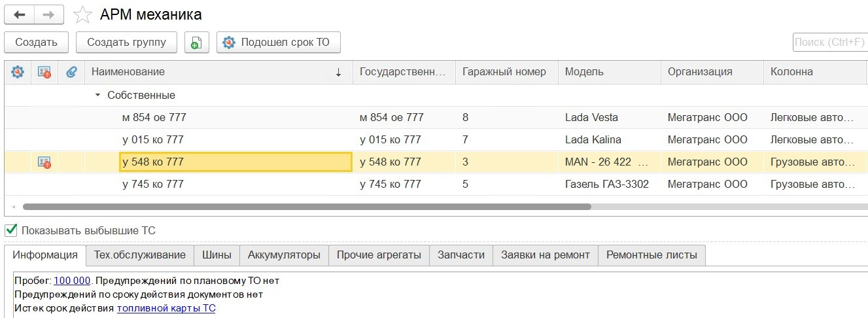The width and height of the screenshot is (868, 318).
Task: Uncheck Показывать выбывшие ТС checkbox
Action: tap(10, 230)
